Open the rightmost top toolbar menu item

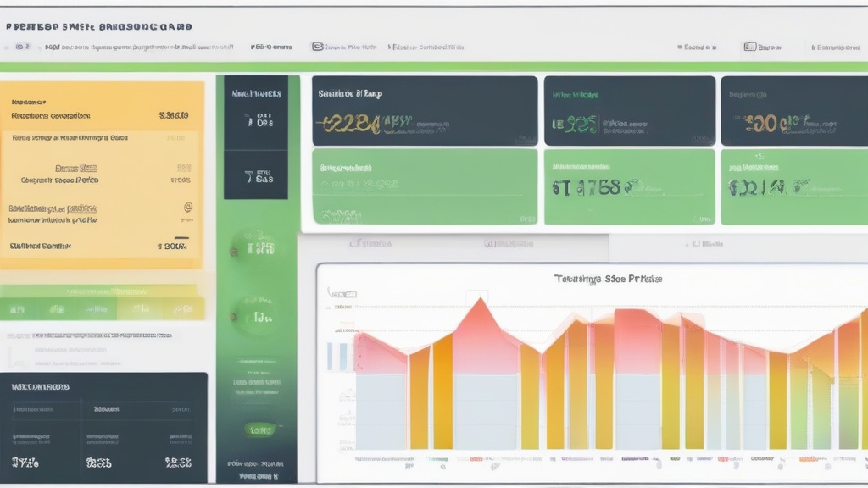(835, 47)
